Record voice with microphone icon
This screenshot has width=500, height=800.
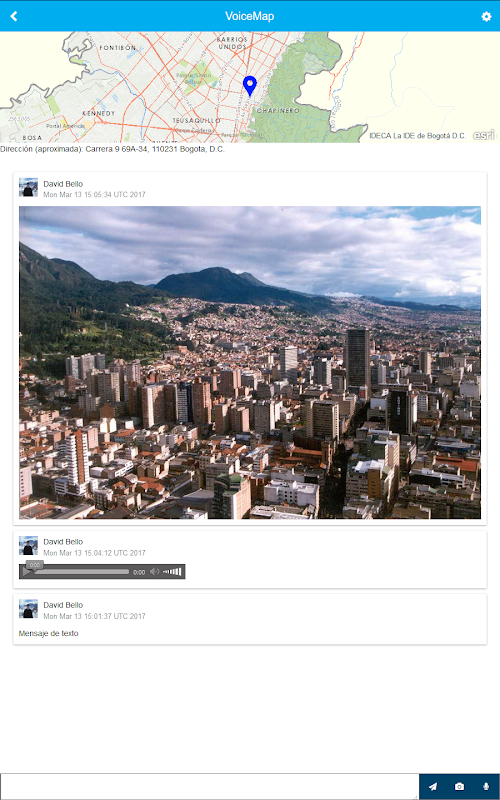[486, 786]
